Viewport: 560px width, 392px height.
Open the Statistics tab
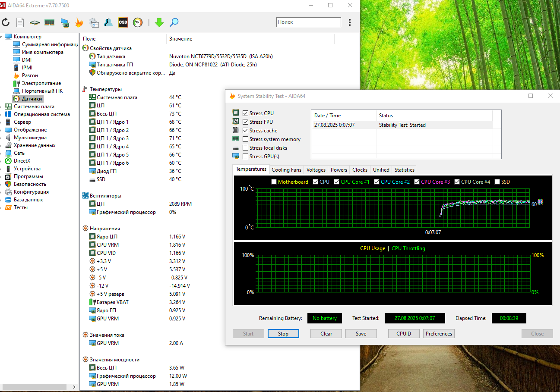tap(405, 170)
